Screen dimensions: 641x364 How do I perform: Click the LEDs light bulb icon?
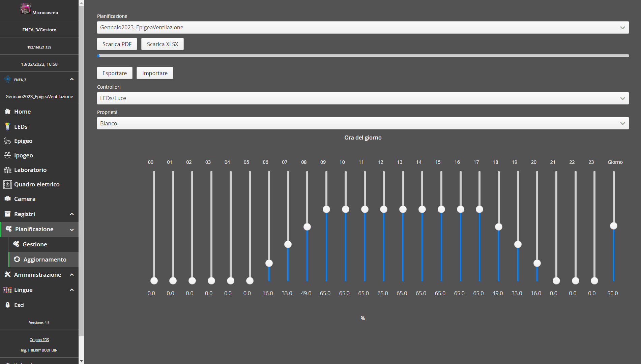(x=7, y=127)
